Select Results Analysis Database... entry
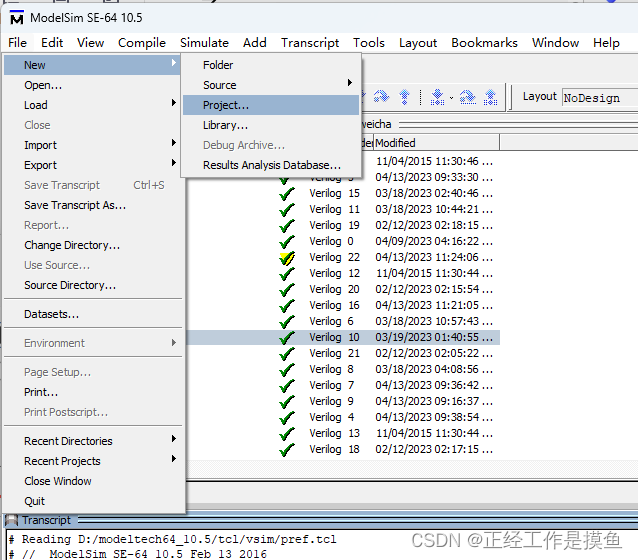Screen dimensions: 638x560 pos(271,165)
